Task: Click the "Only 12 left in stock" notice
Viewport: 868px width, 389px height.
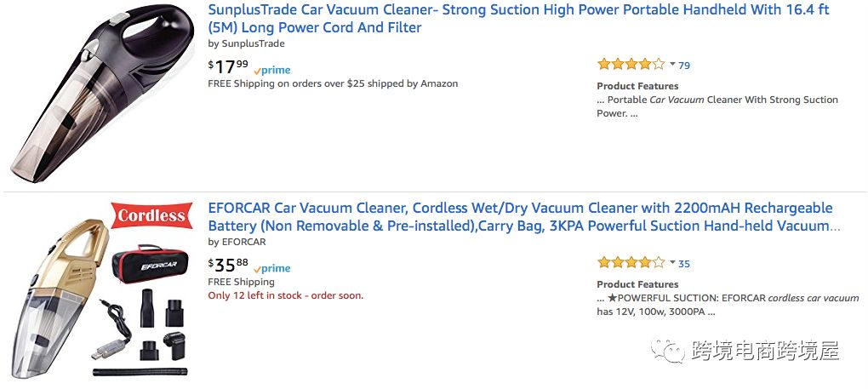Action: 285,295
